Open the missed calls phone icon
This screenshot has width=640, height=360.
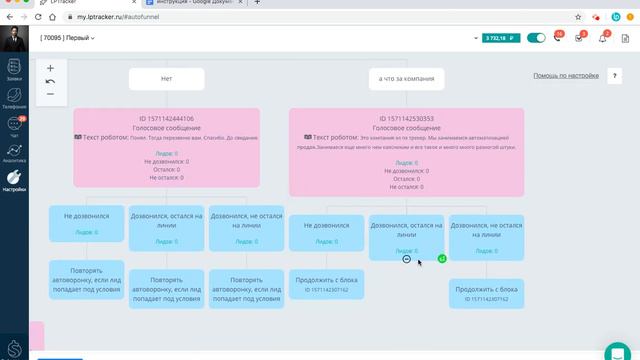click(558, 37)
